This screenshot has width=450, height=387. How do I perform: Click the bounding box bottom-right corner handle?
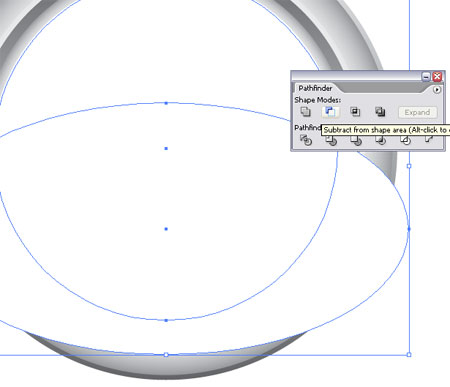(409, 355)
